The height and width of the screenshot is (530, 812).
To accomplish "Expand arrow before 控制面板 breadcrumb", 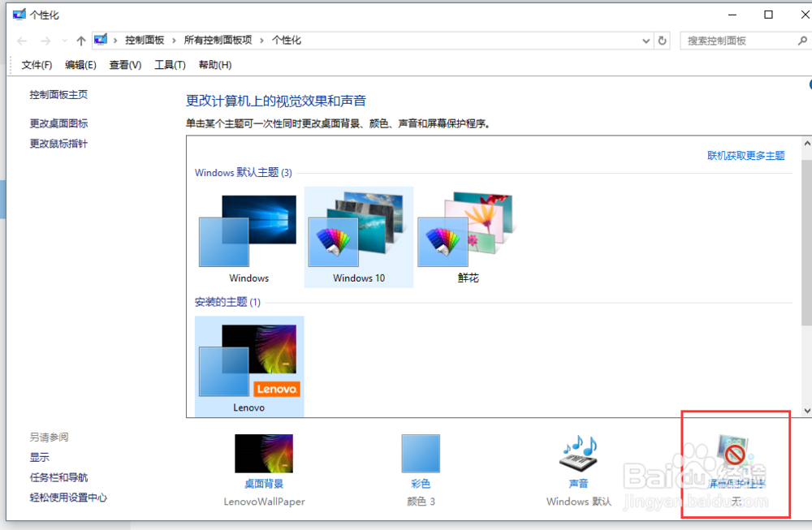I will tap(115, 41).
